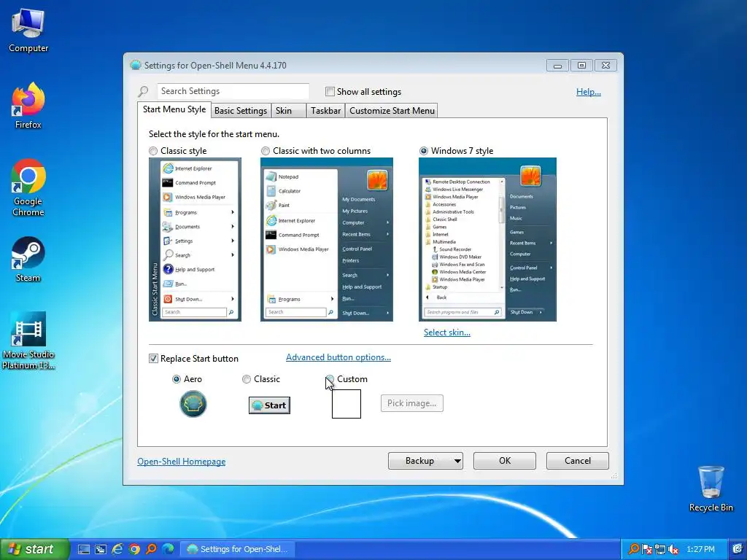Viewport: 747px width, 560px height.
Task: Click the Settings for Open-Shell taskbar button
Action: tap(239, 549)
